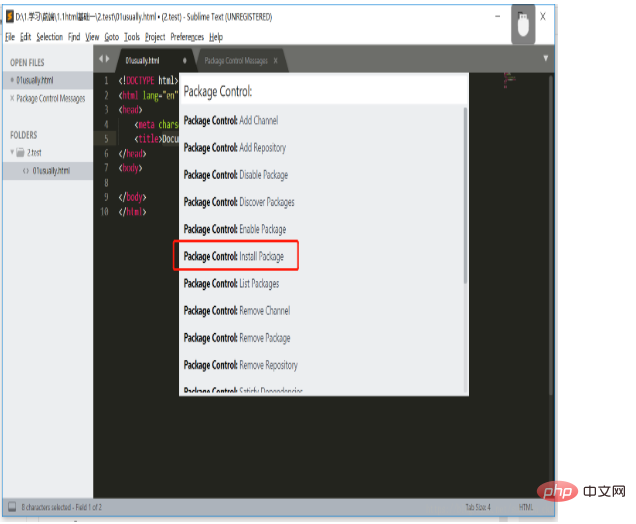
Task: Open HTML syntax selector
Action: 526,507
